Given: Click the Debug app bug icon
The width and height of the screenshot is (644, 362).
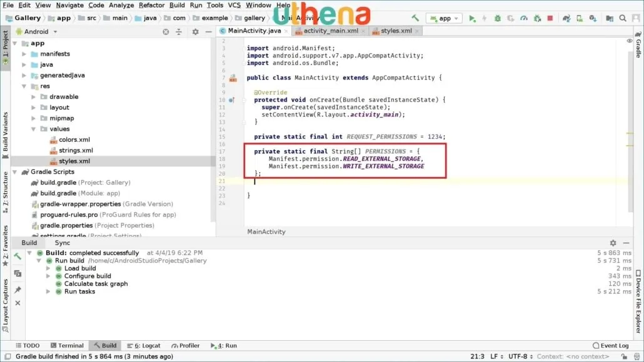Looking at the screenshot, I should [x=497, y=19].
